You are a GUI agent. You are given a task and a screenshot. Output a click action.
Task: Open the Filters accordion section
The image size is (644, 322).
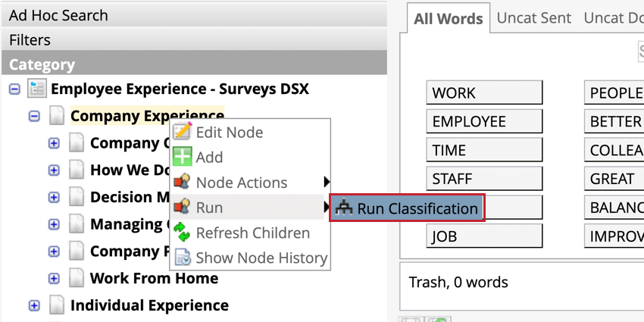click(194, 40)
